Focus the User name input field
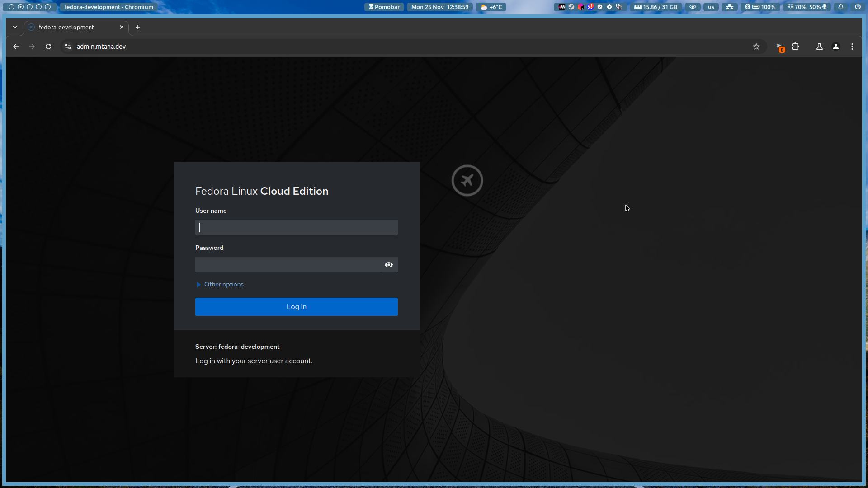 coord(297,228)
